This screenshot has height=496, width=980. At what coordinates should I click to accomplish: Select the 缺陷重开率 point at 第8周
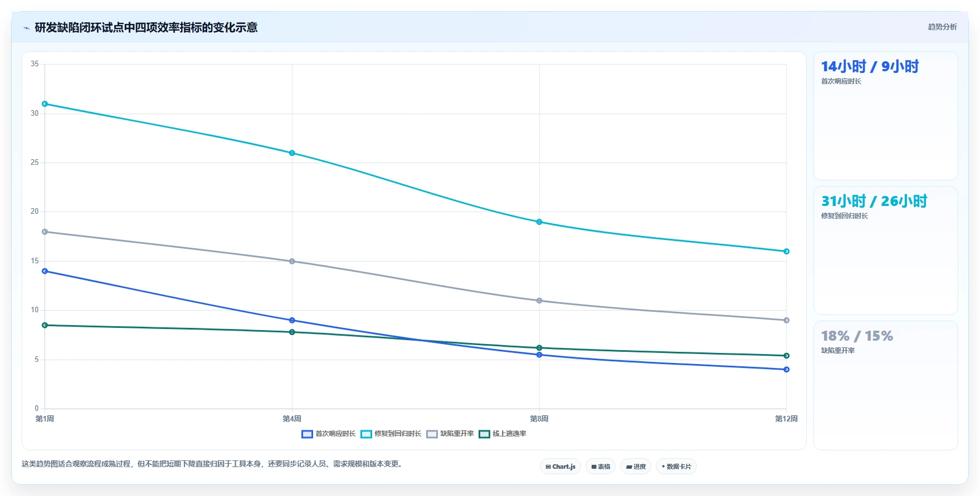pyautogui.click(x=539, y=301)
